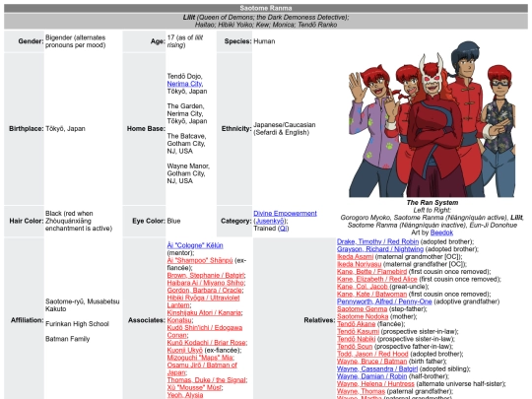Open Drake, Timothy / Red Robin link

coord(377,241)
